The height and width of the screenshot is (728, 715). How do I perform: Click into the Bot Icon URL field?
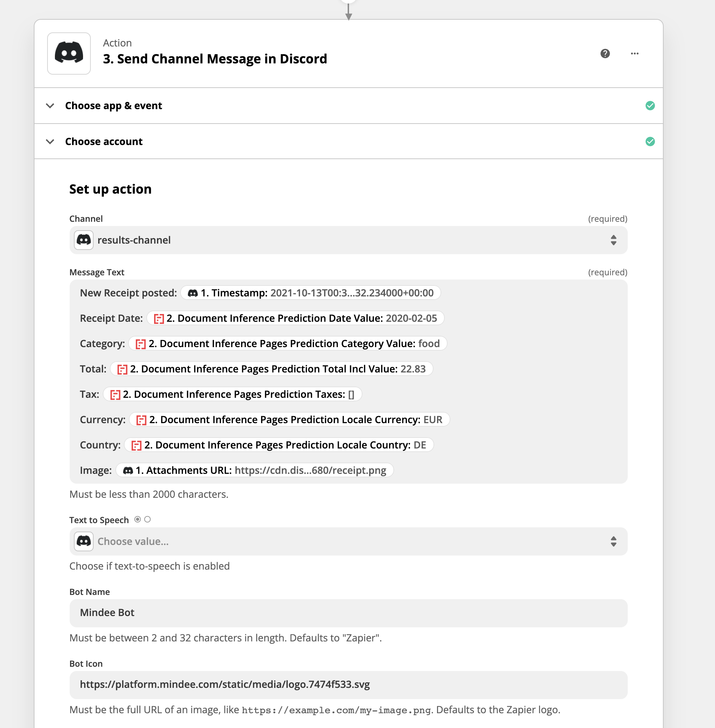(348, 684)
